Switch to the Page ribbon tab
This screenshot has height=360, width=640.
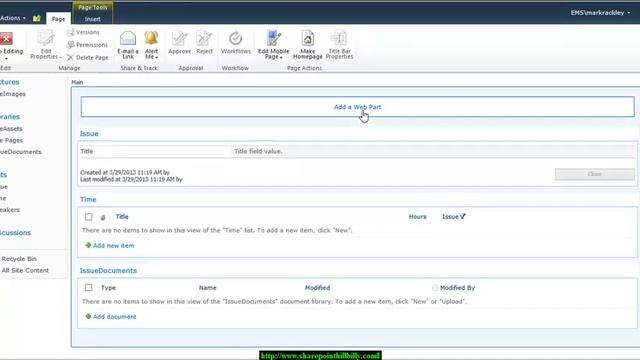point(58,19)
